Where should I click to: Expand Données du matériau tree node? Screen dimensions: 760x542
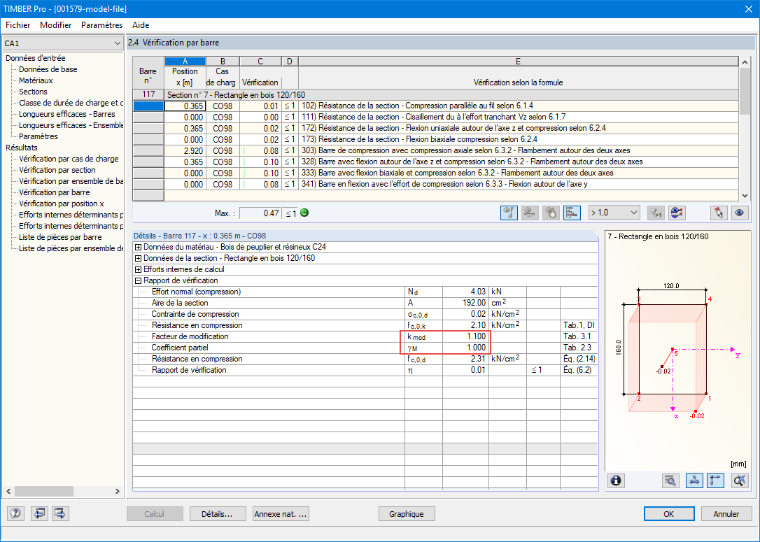[138, 247]
